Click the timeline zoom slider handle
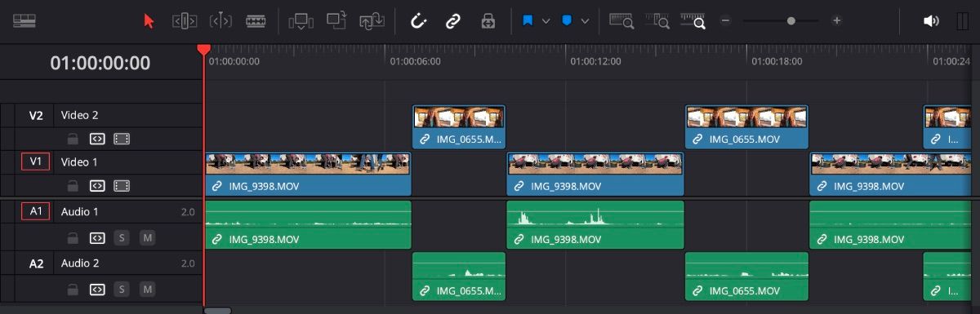Viewport: 980px width, 314px height. tap(791, 21)
